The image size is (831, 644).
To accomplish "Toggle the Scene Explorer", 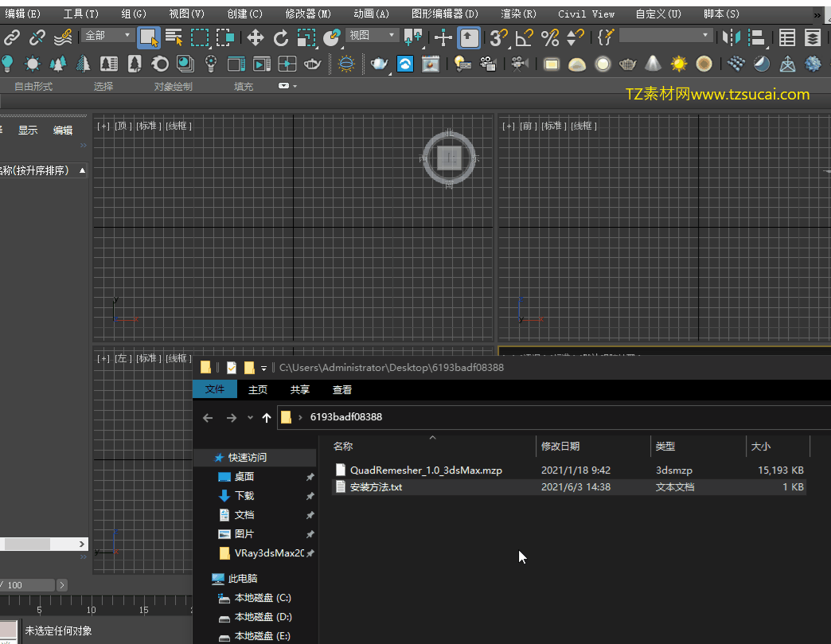I will coord(787,37).
